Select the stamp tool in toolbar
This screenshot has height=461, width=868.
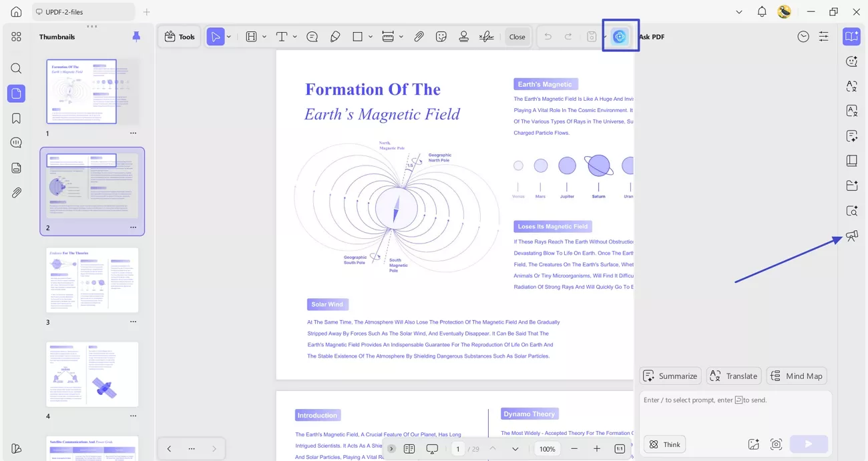pyautogui.click(x=463, y=37)
